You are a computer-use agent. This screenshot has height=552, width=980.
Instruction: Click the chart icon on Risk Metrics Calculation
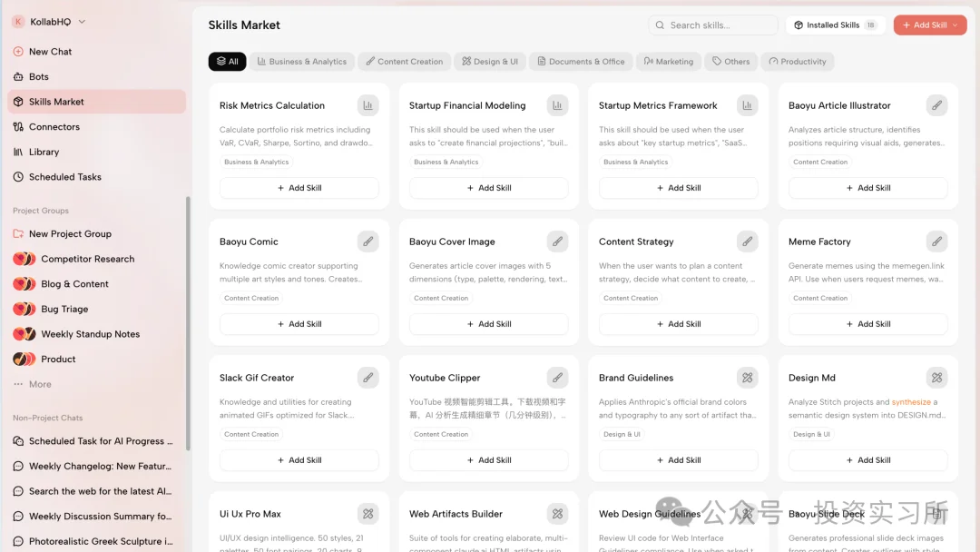tap(367, 105)
